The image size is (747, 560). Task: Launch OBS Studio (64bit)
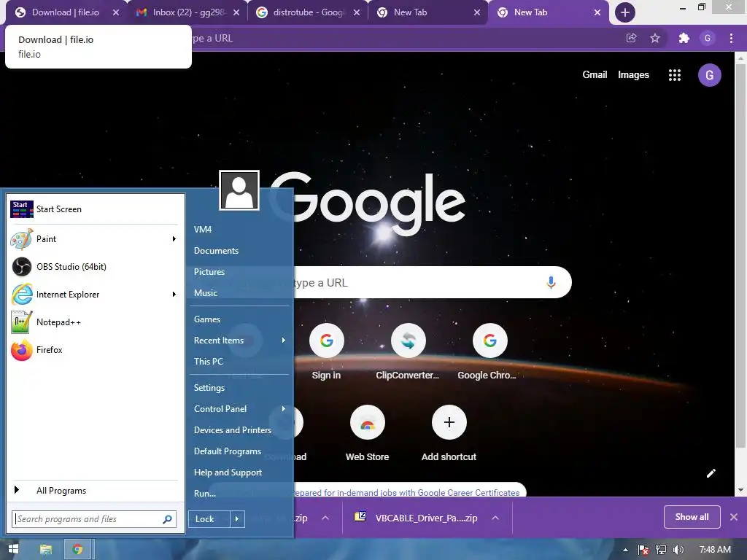coord(93,267)
